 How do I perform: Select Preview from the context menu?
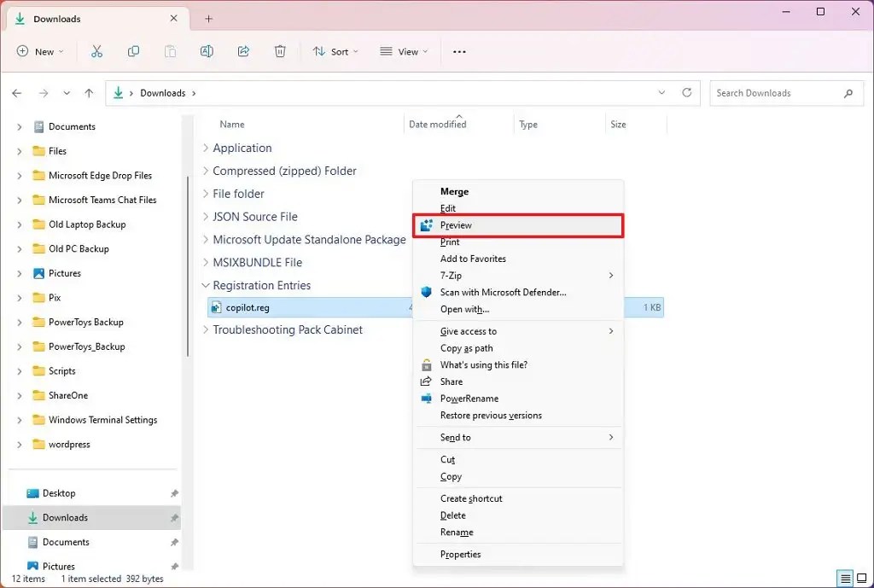[457, 224]
